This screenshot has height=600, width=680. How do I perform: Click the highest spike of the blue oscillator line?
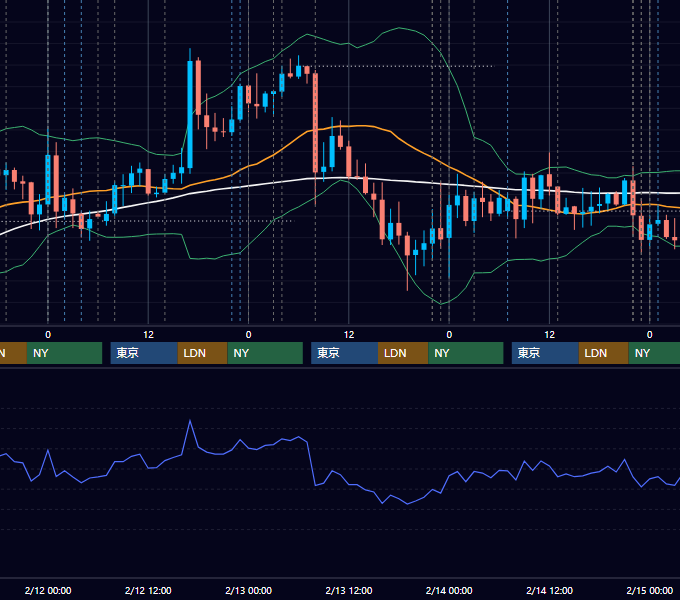click(x=190, y=421)
